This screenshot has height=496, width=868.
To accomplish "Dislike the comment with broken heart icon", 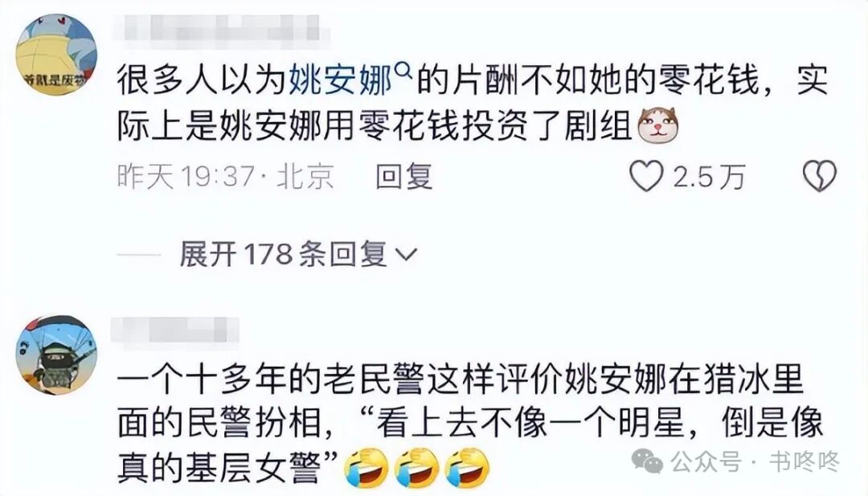I will tap(819, 176).
